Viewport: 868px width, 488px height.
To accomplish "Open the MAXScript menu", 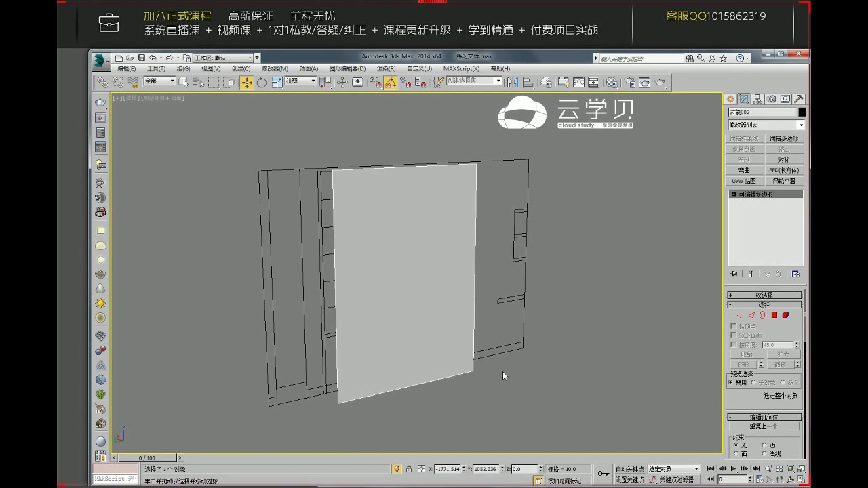I will 462,68.
